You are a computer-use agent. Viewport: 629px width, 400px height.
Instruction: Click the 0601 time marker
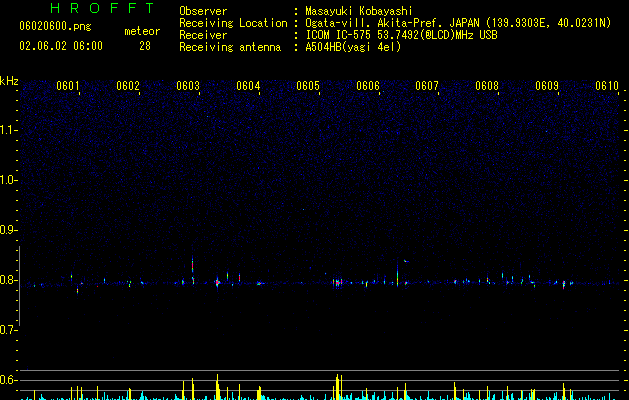pyautogui.click(x=68, y=86)
